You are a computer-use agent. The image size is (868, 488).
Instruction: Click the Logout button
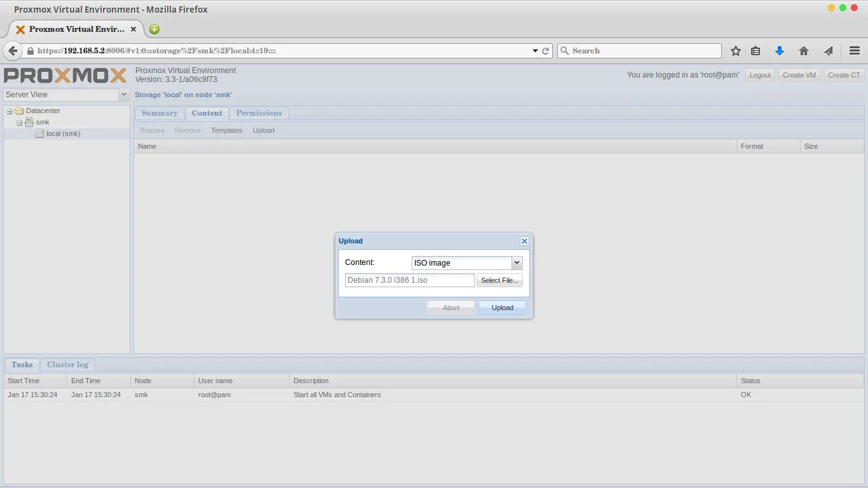click(x=760, y=75)
